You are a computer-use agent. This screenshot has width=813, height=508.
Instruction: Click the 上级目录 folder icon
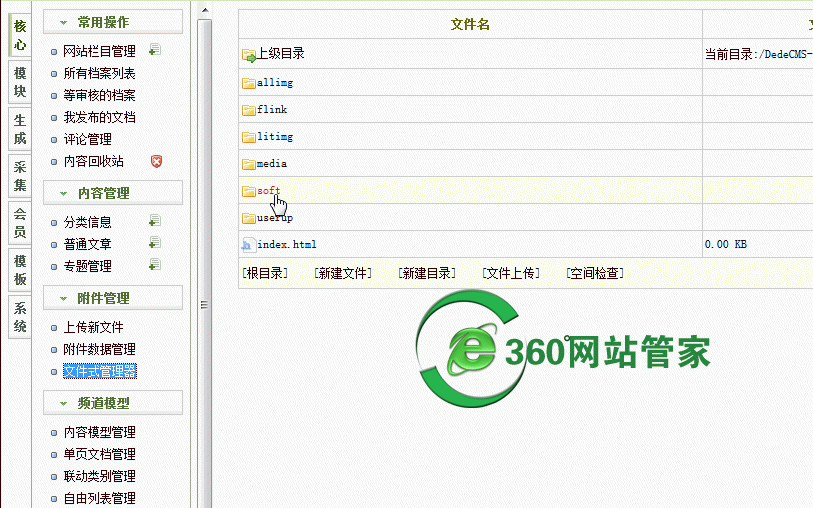tap(249, 54)
